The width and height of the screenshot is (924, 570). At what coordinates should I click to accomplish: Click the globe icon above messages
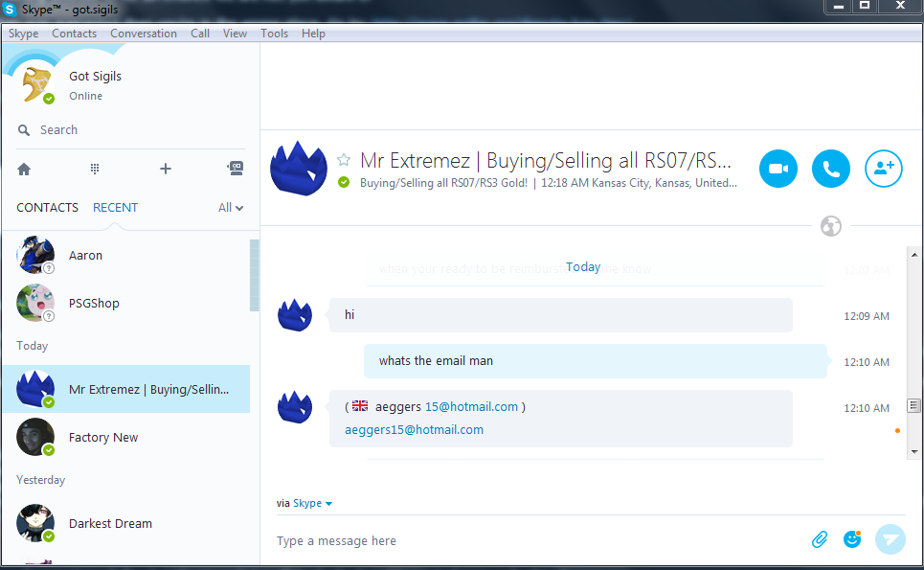(831, 226)
